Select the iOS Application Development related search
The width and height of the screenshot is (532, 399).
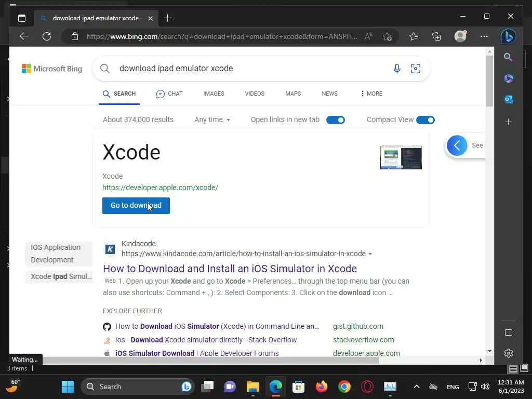point(58,254)
